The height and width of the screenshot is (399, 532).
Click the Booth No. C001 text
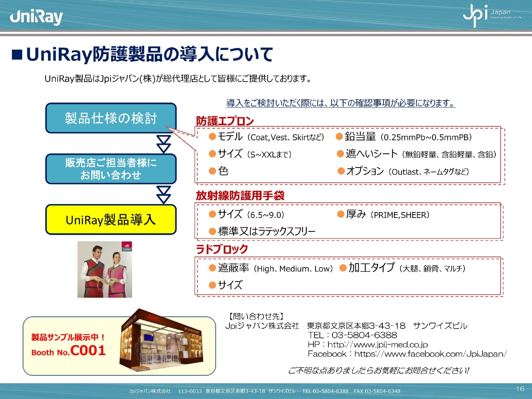[69, 351]
